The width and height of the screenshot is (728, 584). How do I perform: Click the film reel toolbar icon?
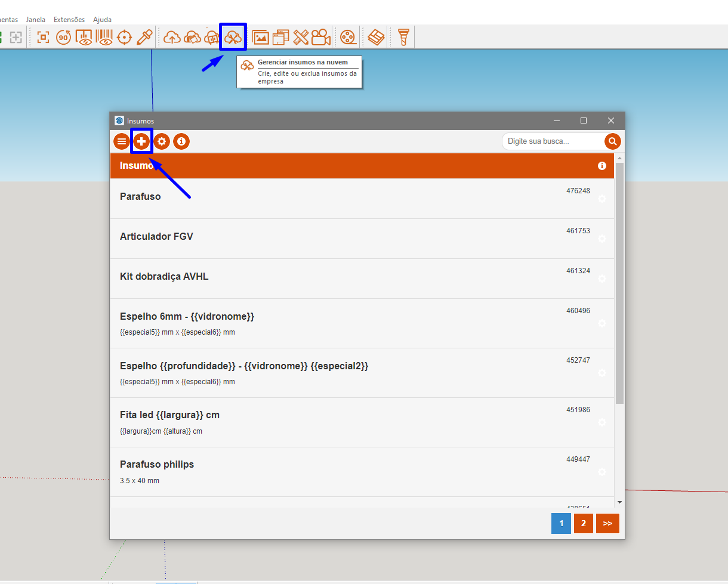point(348,38)
